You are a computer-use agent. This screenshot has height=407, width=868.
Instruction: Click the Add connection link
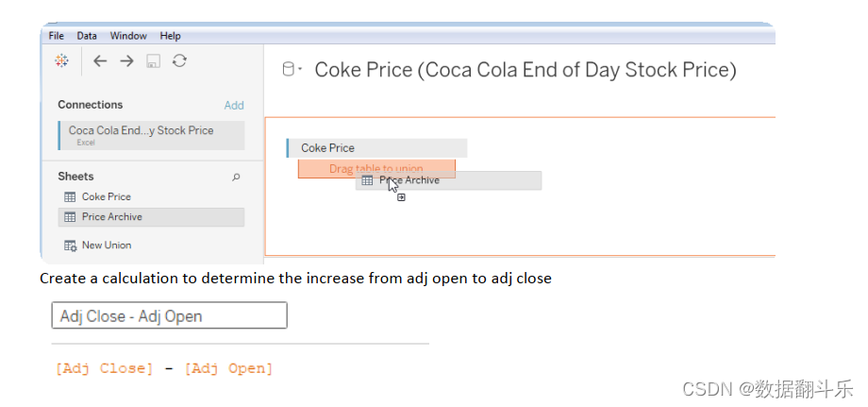(234, 106)
